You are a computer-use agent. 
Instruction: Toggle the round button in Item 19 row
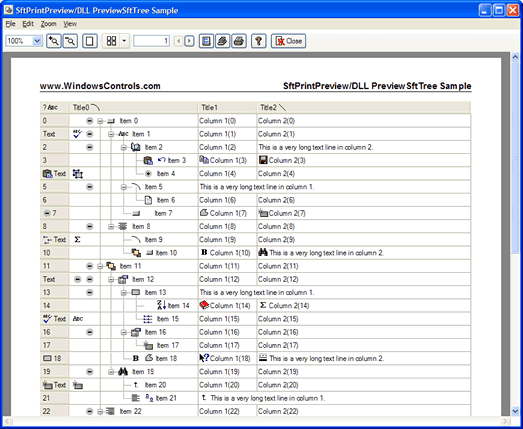click(x=89, y=372)
